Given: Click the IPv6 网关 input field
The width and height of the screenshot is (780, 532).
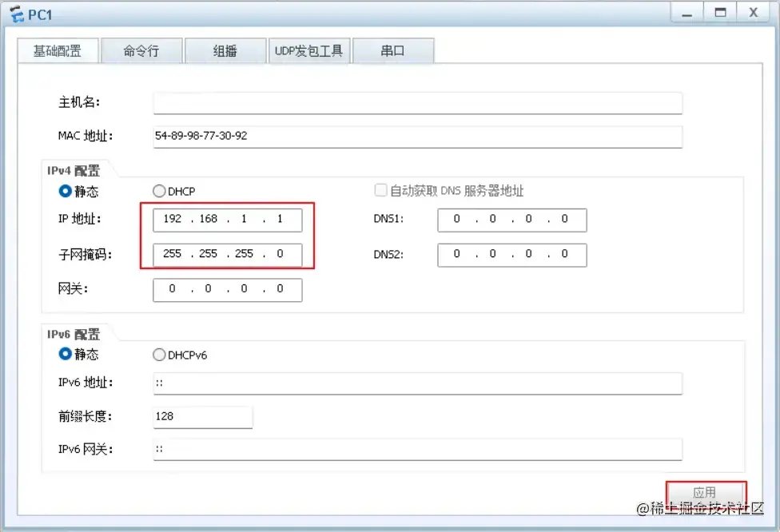Looking at the screenshot, I should tap(417, 450).
